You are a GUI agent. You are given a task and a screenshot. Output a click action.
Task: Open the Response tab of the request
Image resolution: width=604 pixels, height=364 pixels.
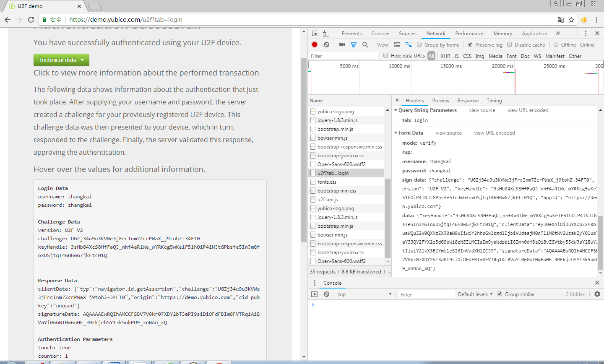tap(468, 101)
